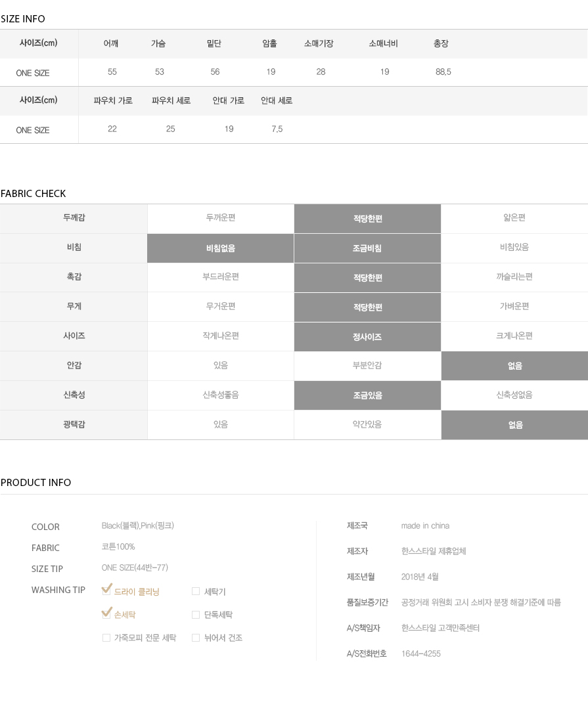Screen dimensions: 588x710
Task: Select the 2018년 4월 manufacture date
Action: pos(420,577)
